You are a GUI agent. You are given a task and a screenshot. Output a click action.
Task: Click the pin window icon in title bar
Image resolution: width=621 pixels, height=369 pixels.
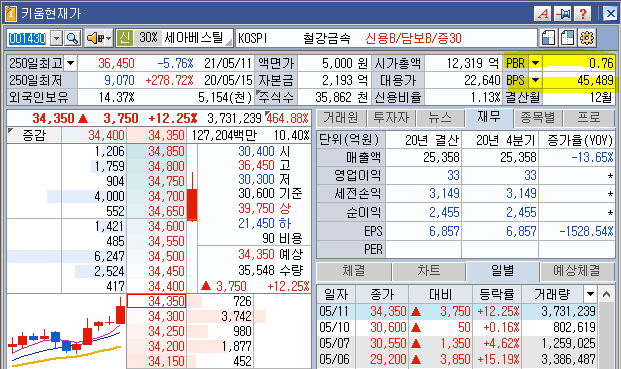click(x=562, y=14)
